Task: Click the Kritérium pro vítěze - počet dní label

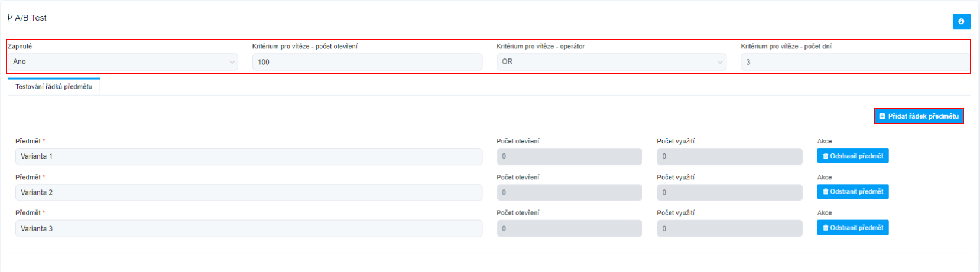Action: 786,46
